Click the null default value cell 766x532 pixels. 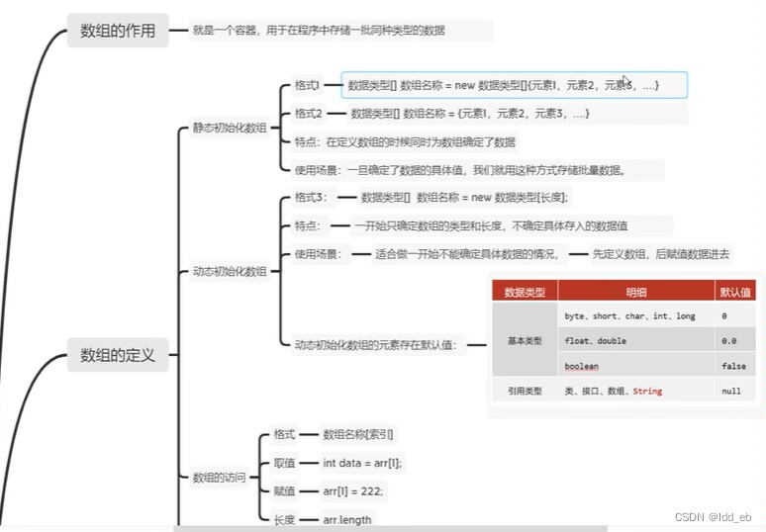point(735,391)
